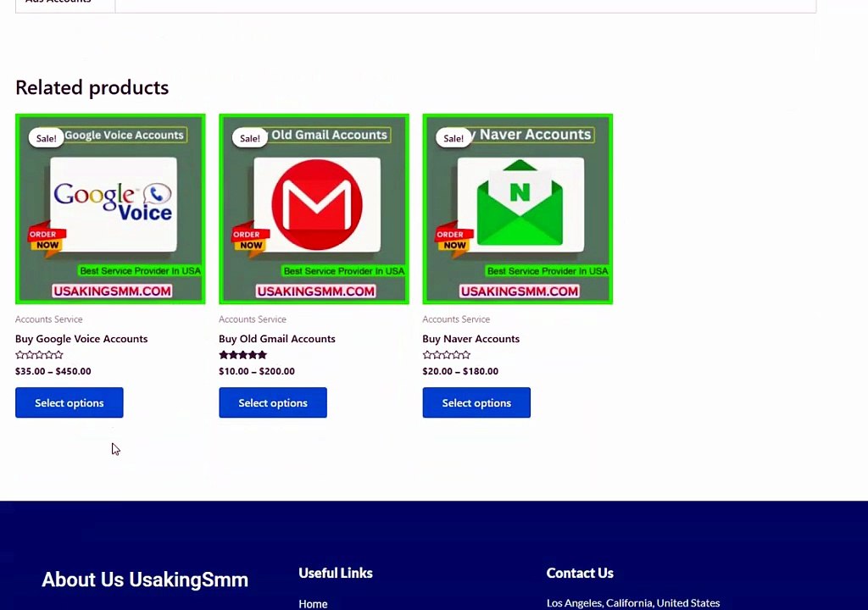Open the Old Gmail Accounts product image
Screen dimensions: 868x610
tap(314, 208)
